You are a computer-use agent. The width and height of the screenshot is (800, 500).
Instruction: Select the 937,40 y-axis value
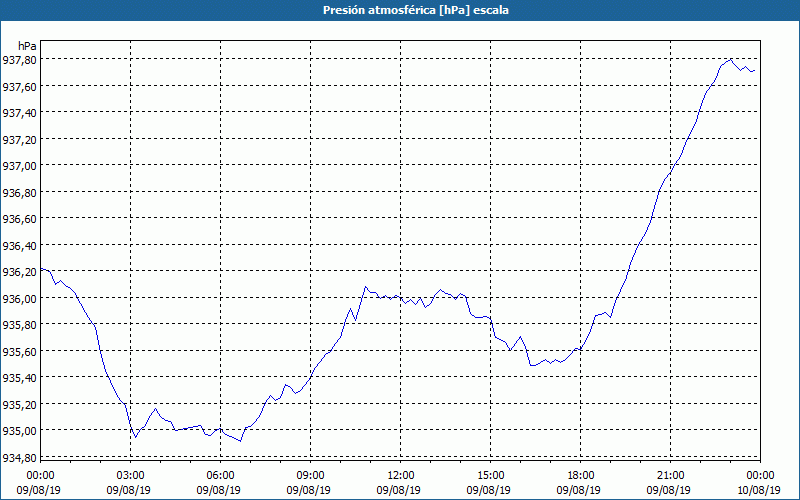tap(20, 113)
